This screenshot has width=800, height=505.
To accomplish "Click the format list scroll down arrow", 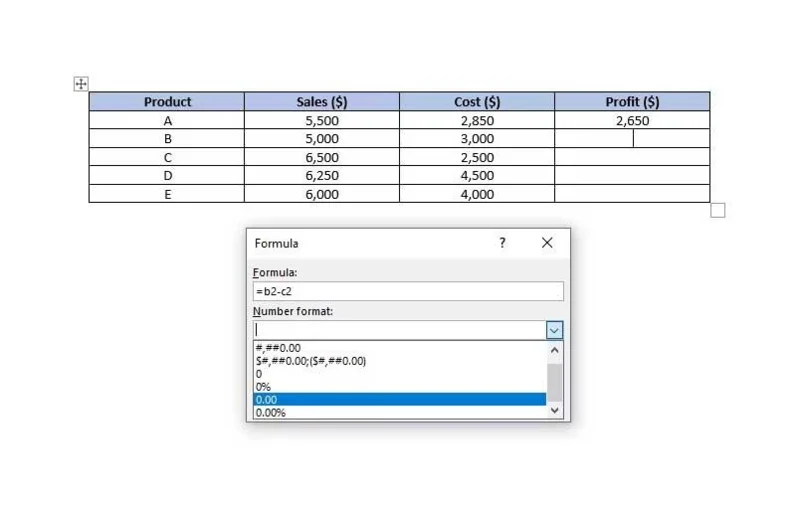I will click(x=555, y=410).
